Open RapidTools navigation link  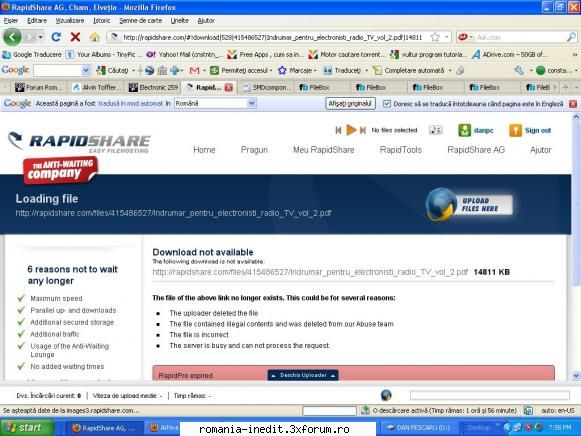point(401,150)
